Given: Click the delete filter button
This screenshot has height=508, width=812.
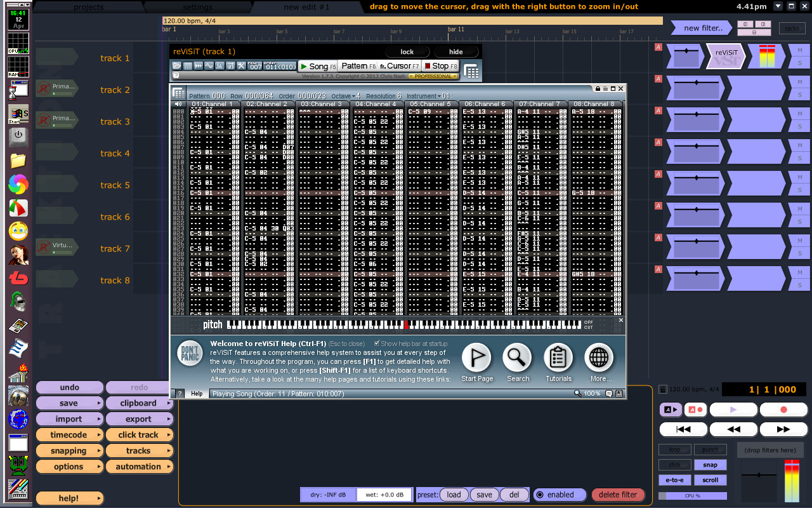Looking at the screenshot, I should pyautogui.click(x=618, y=495).
